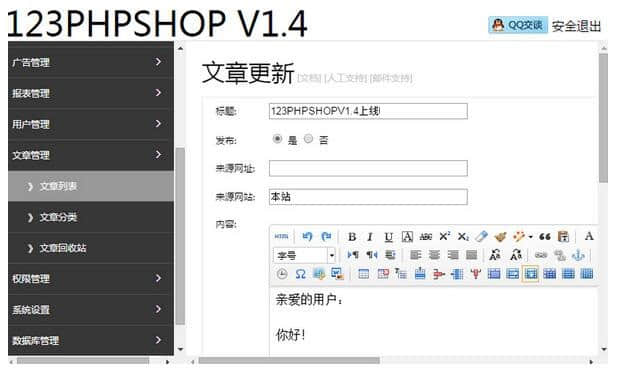The height and width of the screenshot is (374, 619).
Task: Justify the text
Action: pos(471,255)
